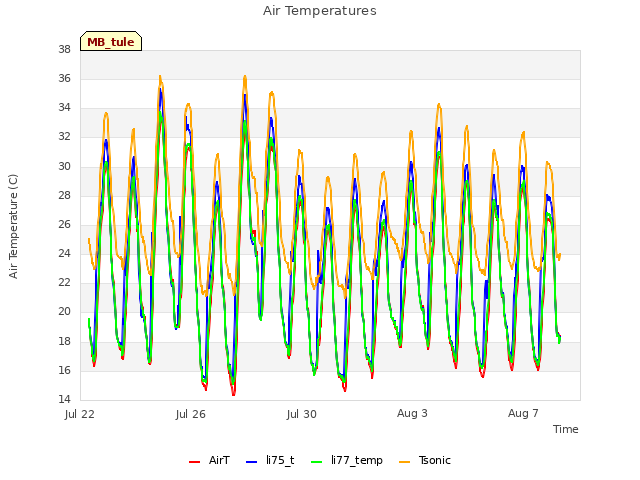Click the 30 y-axis tick label
Image resolution: width=640 pixels, height=480 pixels.
64,166
